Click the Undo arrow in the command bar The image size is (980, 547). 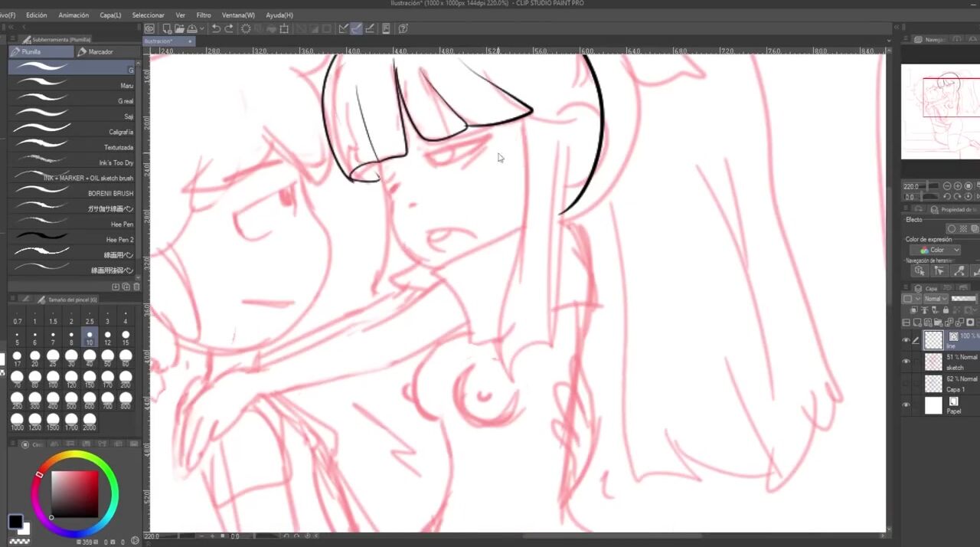click(216, 29)
